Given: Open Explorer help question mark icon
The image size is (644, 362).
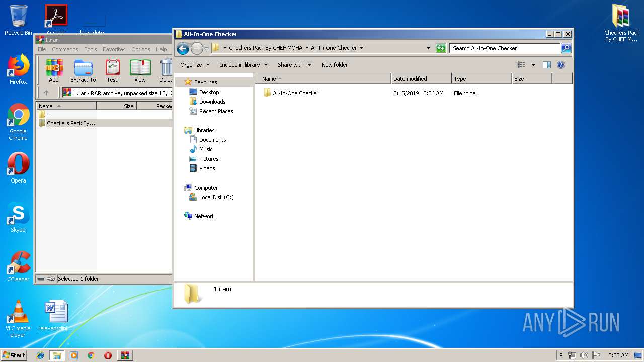Looking at the screenshot, I should click(x=561, y=65).
